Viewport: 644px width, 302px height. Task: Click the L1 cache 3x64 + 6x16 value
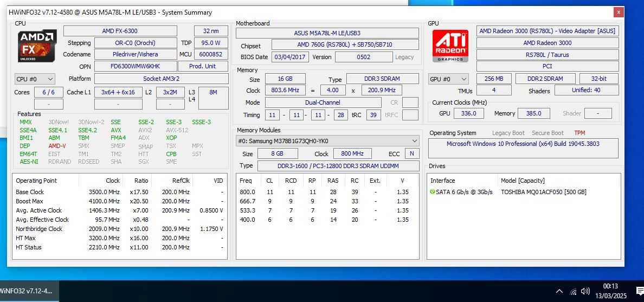(x=118, y=92)
